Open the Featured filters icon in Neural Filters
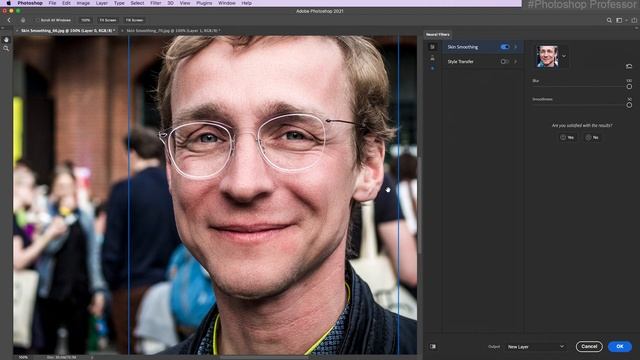The width and height of the screenshot is (640, 360). (x=433, y=47)
